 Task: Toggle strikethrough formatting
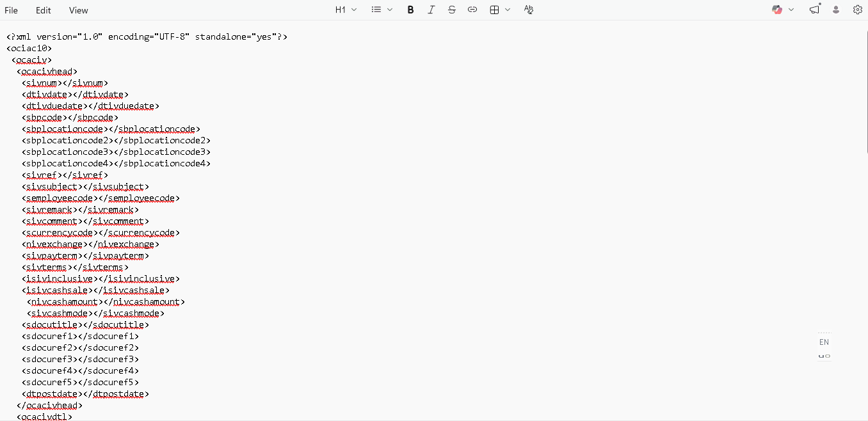point(452,10)
